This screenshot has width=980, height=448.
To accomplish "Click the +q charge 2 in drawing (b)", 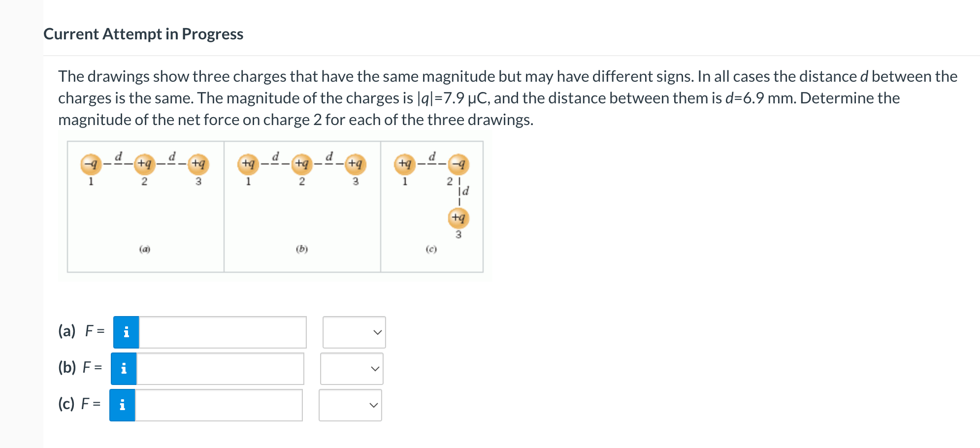I will pyautogui.click(x=302, y=164).
